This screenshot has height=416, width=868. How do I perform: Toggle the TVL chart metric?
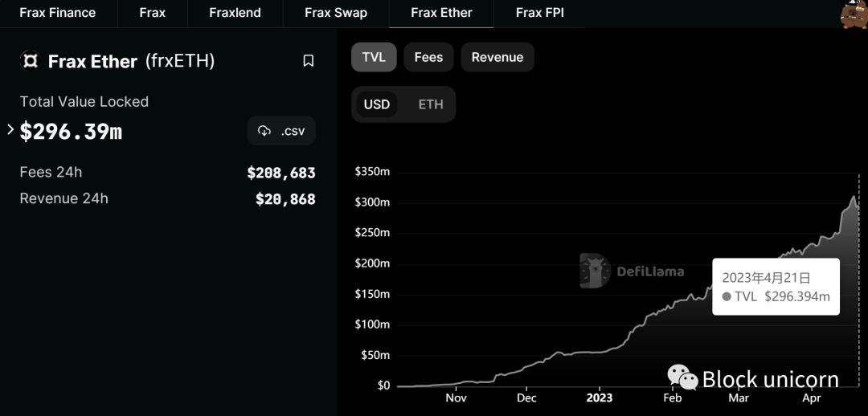click(x=374, y=57)
